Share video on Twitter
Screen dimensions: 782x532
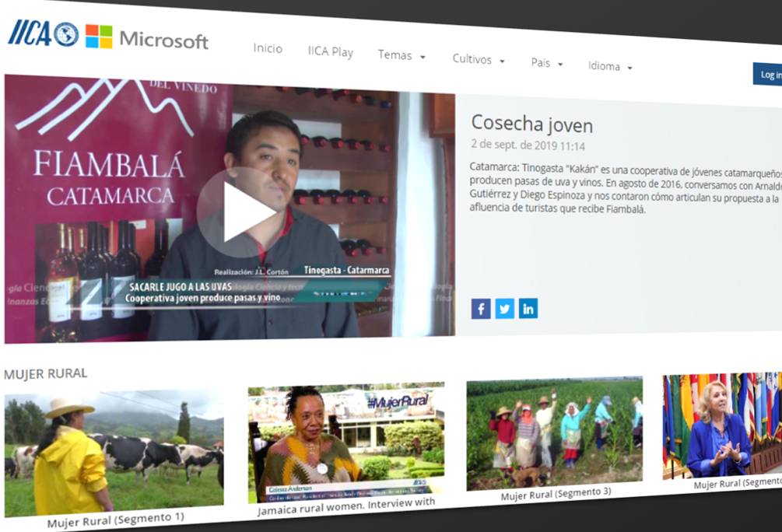[504, 309]
